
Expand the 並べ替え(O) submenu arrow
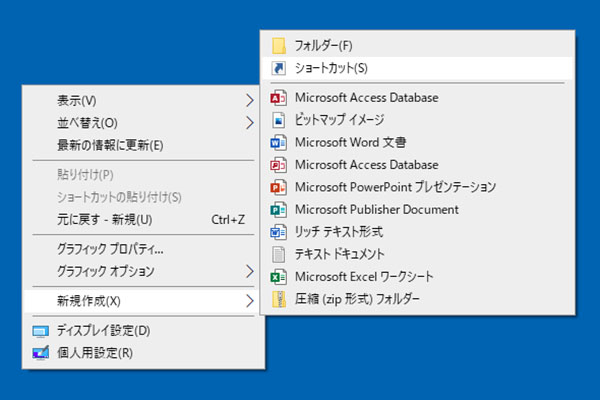(x=249, y=123)
